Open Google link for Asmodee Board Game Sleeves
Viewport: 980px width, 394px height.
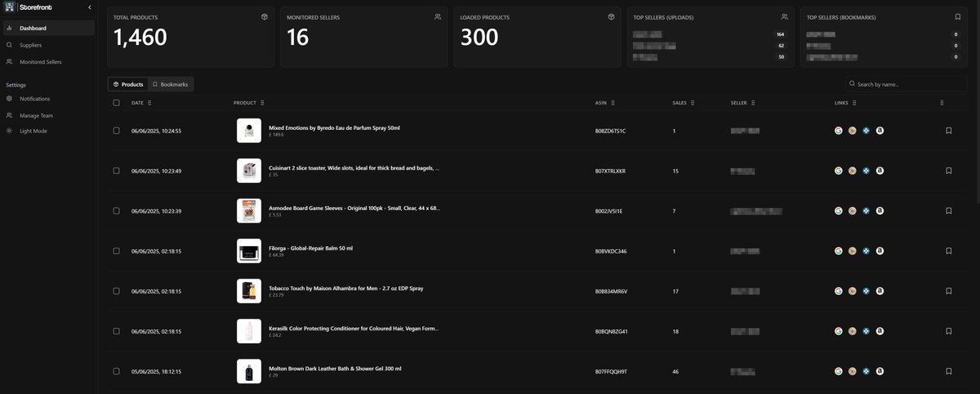(x=838, y=211)
